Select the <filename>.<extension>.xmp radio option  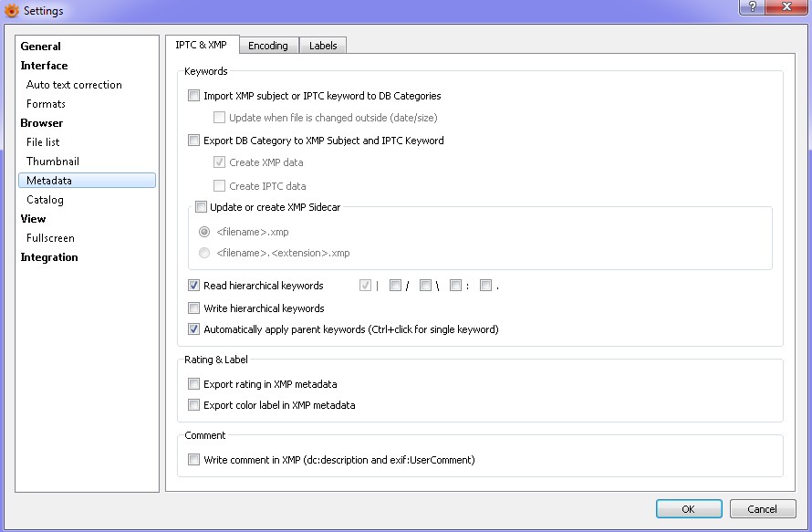point(204,253)
